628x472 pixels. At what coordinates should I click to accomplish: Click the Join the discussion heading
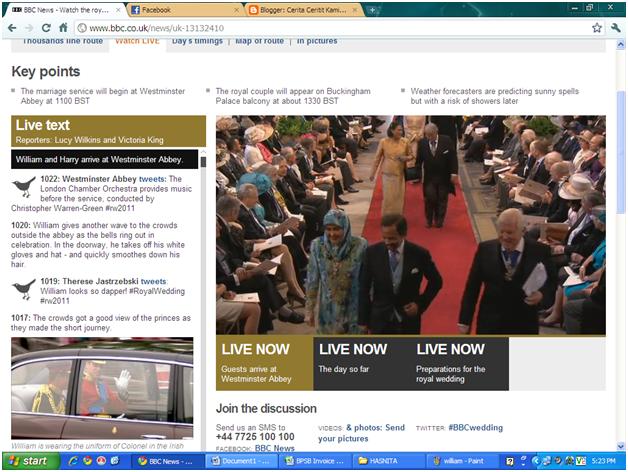pyautogui.click(x=266, y=409)
